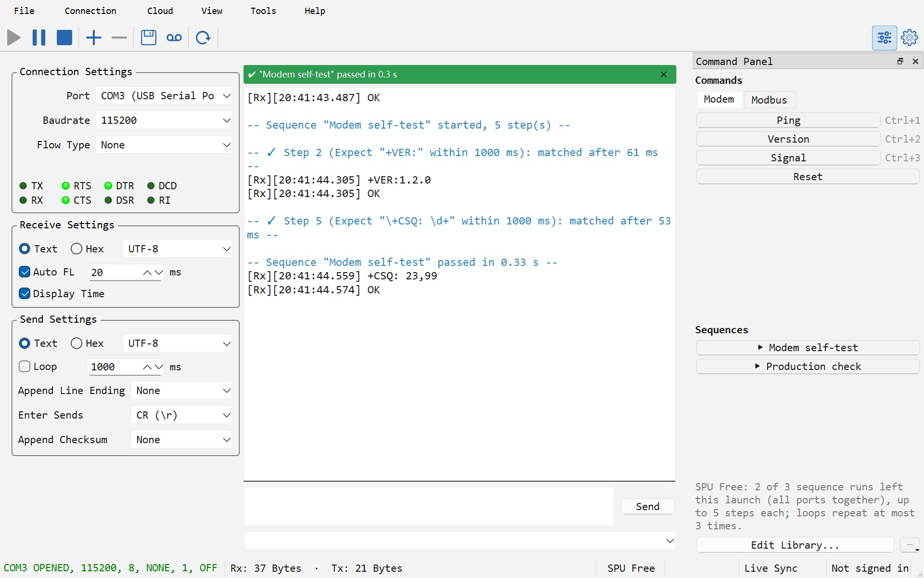This screenshot has height=578, width=924.
Task: Open the send encoding UTF-8 dropdown
Action: (x=178, y=343)
